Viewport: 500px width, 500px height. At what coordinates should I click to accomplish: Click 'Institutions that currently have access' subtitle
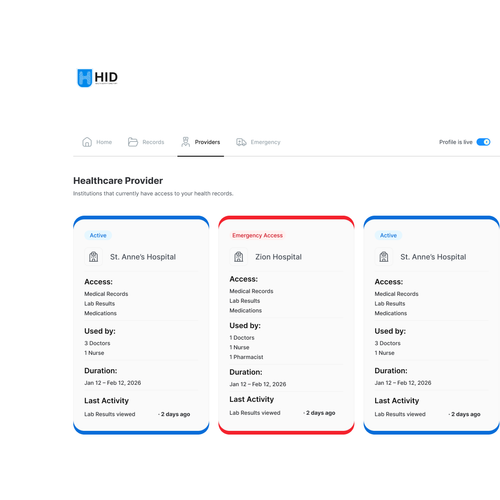click(x=153, y=194)
